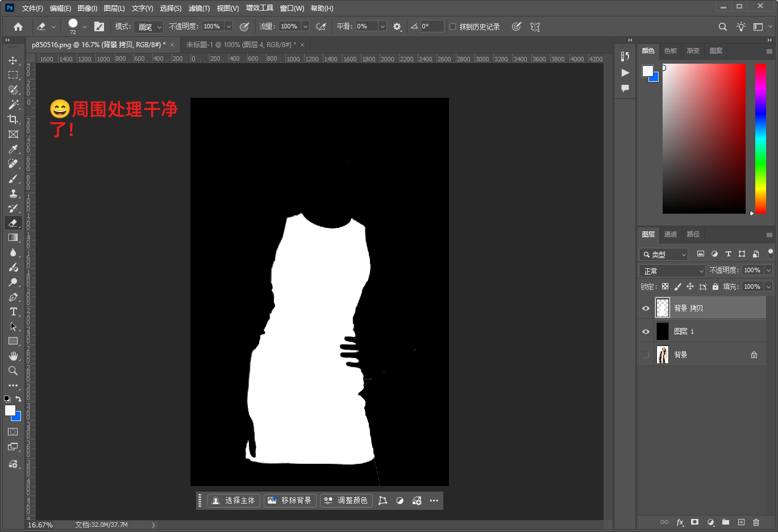The height and width of the screenshot is (532, 778).
Task: Select the Crop tool
Action: [13, 119]
